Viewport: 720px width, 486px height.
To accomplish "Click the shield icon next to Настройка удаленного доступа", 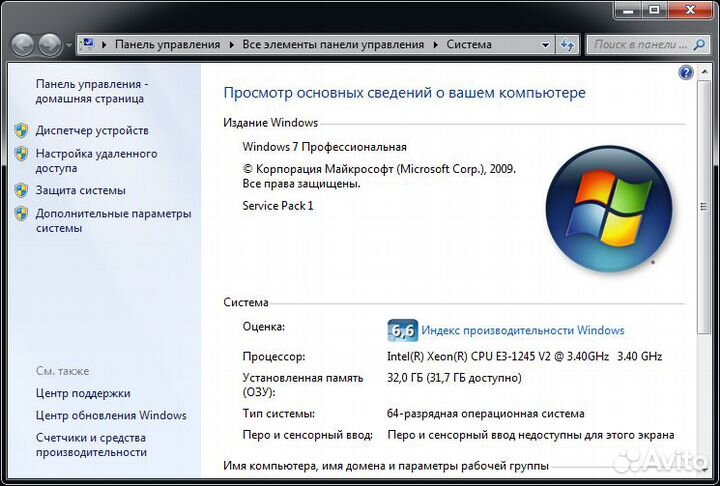I will tap(21, 154).
